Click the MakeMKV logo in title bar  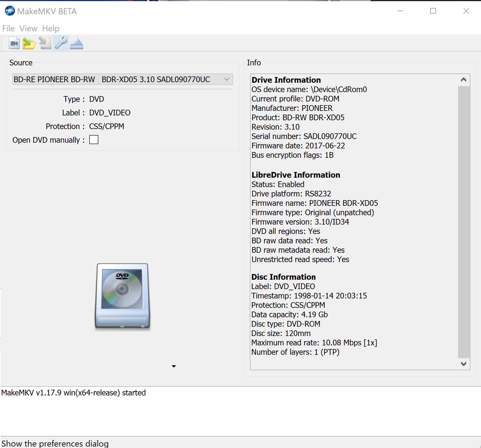pyautogui.click(x=10, y=11)
